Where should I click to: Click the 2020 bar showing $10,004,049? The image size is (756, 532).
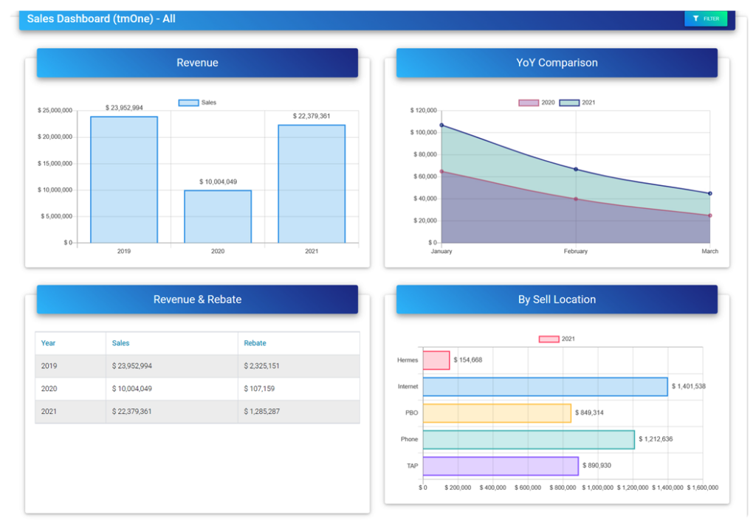coord(217,218)
